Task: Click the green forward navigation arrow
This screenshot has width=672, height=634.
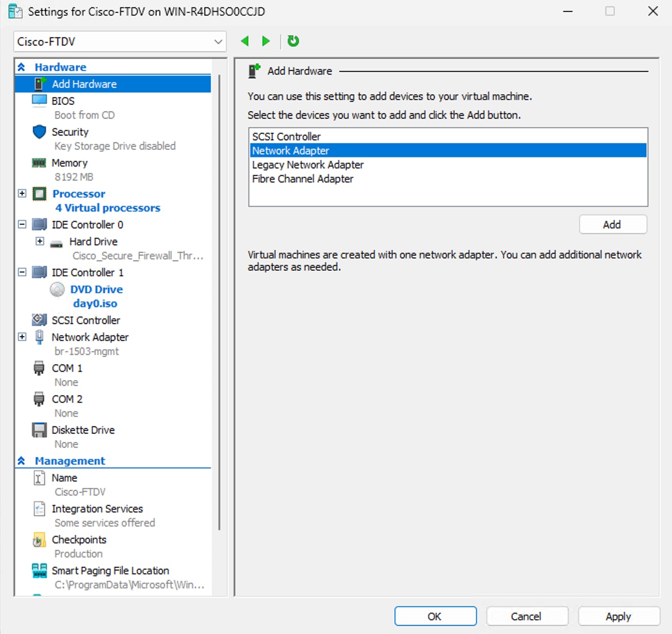Action: pos(266,41)
